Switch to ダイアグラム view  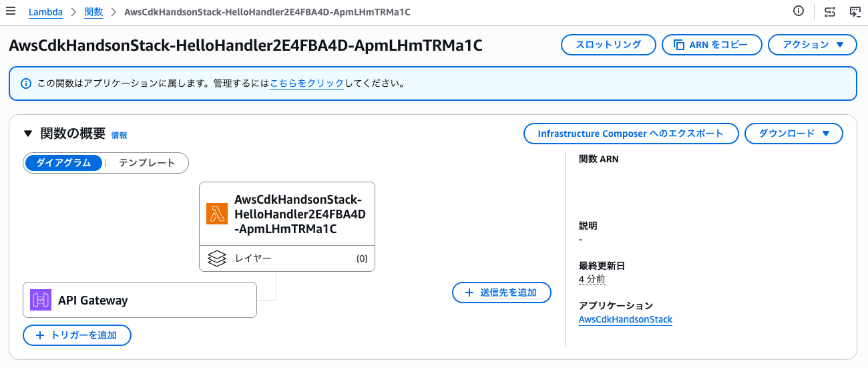63,163
